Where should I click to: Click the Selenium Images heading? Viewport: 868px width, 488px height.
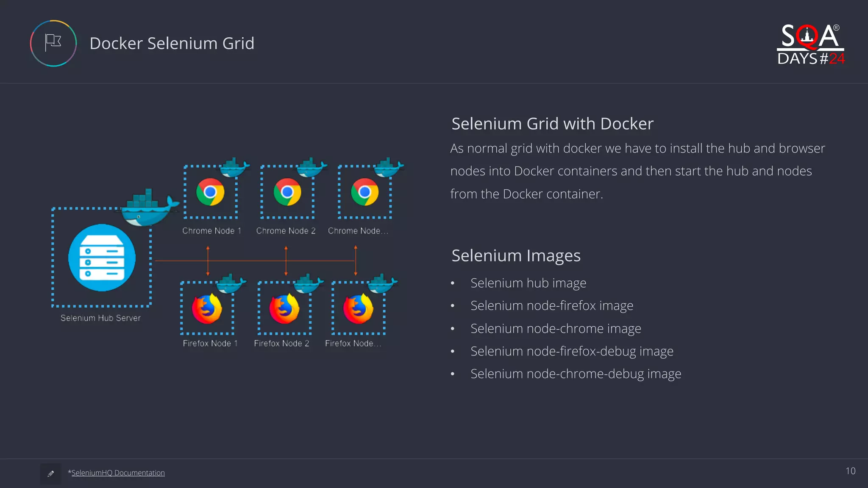pos(516,255)
